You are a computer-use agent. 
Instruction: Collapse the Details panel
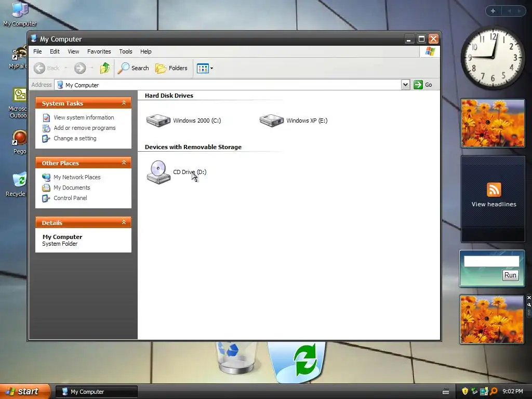click(124, 222)
